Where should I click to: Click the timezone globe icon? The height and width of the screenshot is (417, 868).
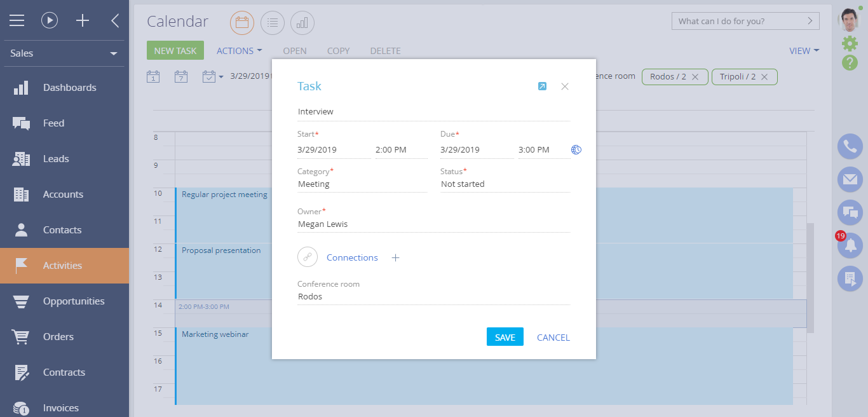[576, 150]
